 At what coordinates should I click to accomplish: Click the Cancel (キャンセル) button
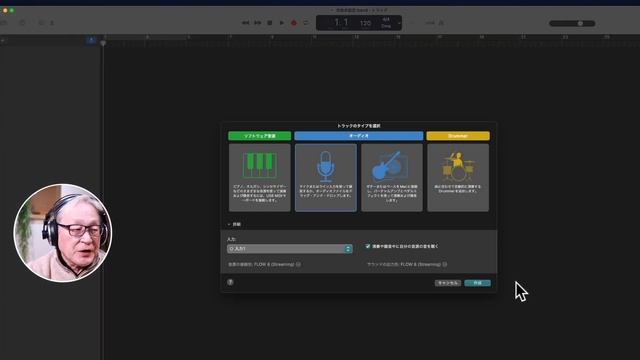click(x=448, y=283)
